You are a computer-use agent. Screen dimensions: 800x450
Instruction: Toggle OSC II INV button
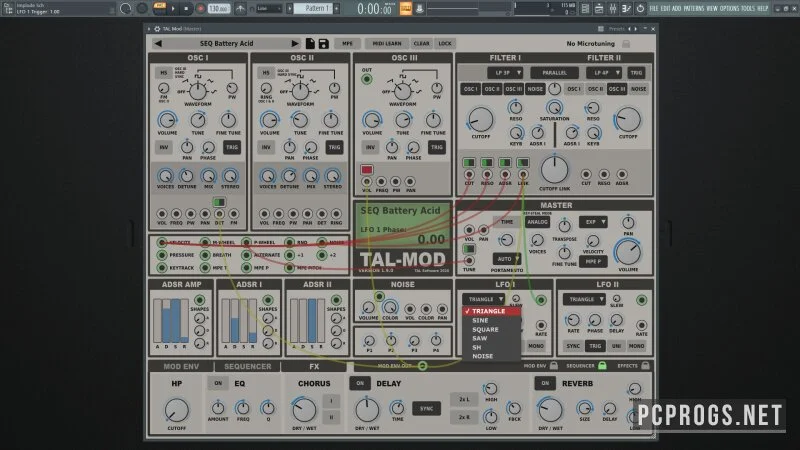[266, 147]
